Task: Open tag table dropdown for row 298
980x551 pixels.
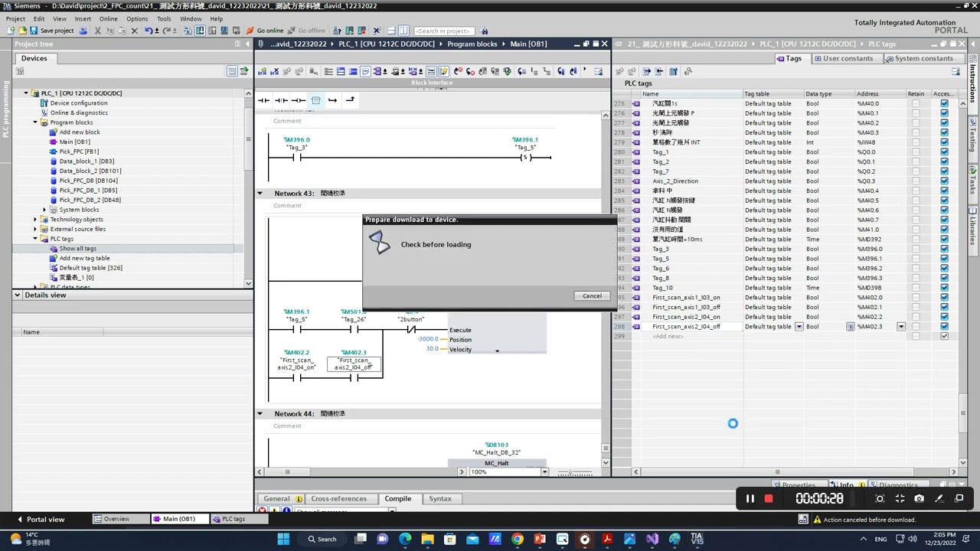Action: pos(799,327)
